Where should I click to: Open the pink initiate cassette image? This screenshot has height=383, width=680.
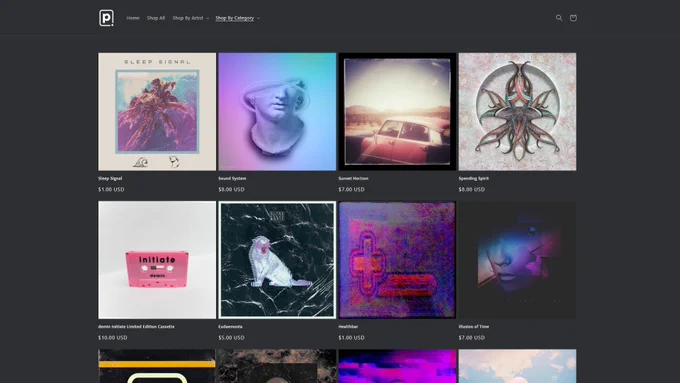point(157,260)
